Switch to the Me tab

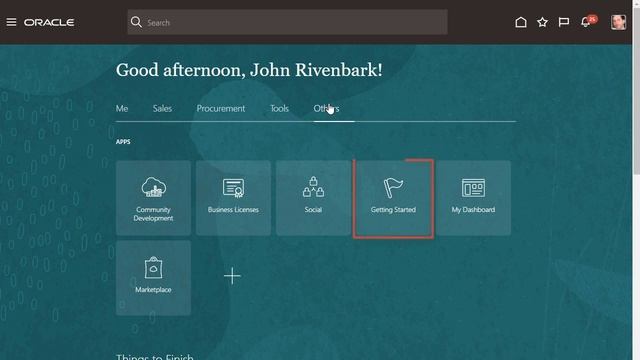pos(122,109)
